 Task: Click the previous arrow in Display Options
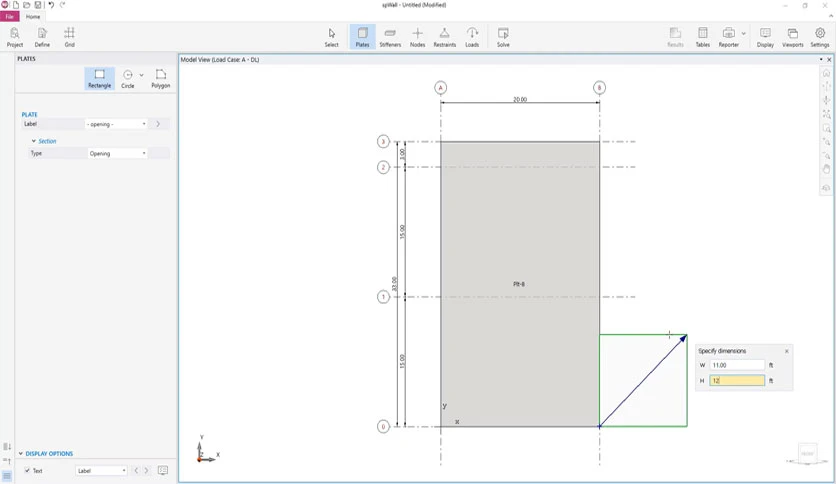(136, 471)
